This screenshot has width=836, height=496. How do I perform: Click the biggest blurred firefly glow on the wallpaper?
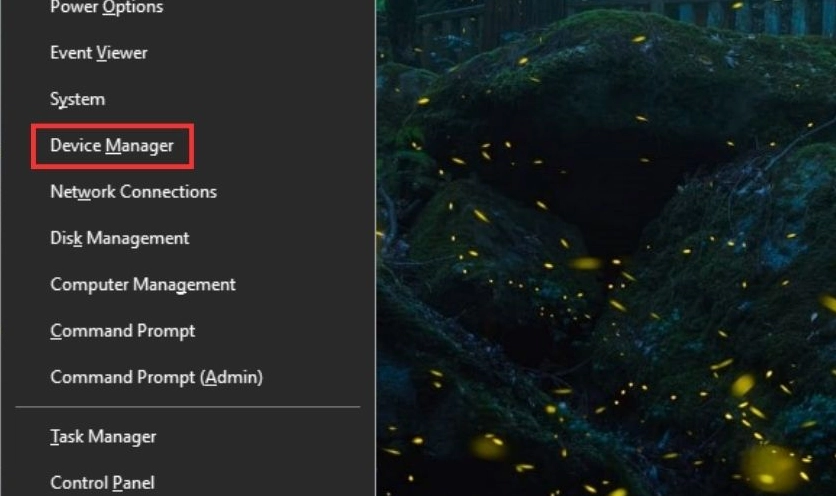(771, 466)
